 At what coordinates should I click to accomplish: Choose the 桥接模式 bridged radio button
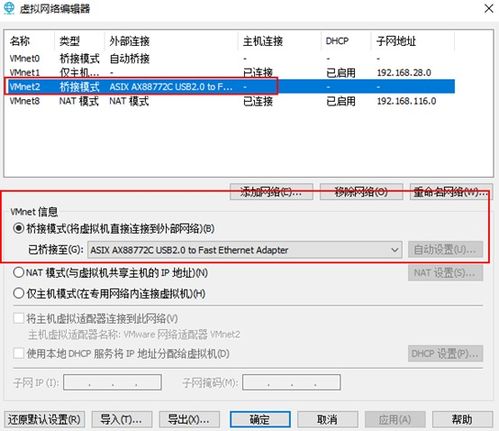click(x=18, y=229)
